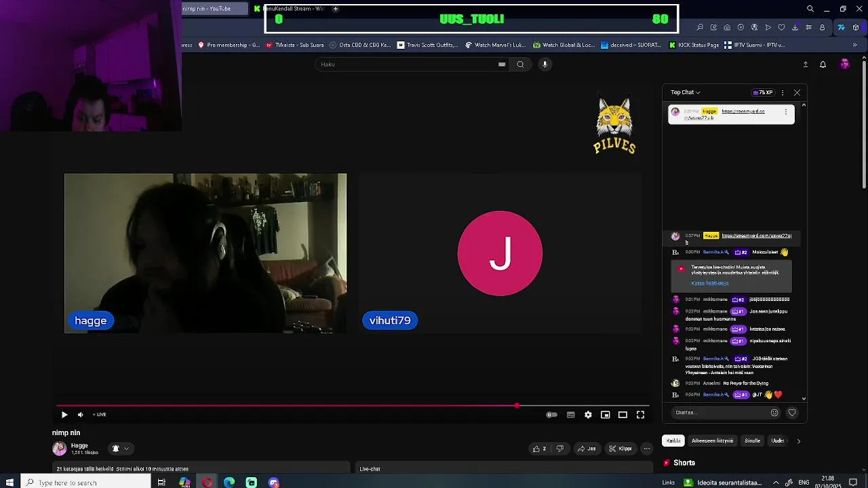The image size is (868, 488).
Task: Open IPTV Suomi bookmark
Action: (755, 45)
